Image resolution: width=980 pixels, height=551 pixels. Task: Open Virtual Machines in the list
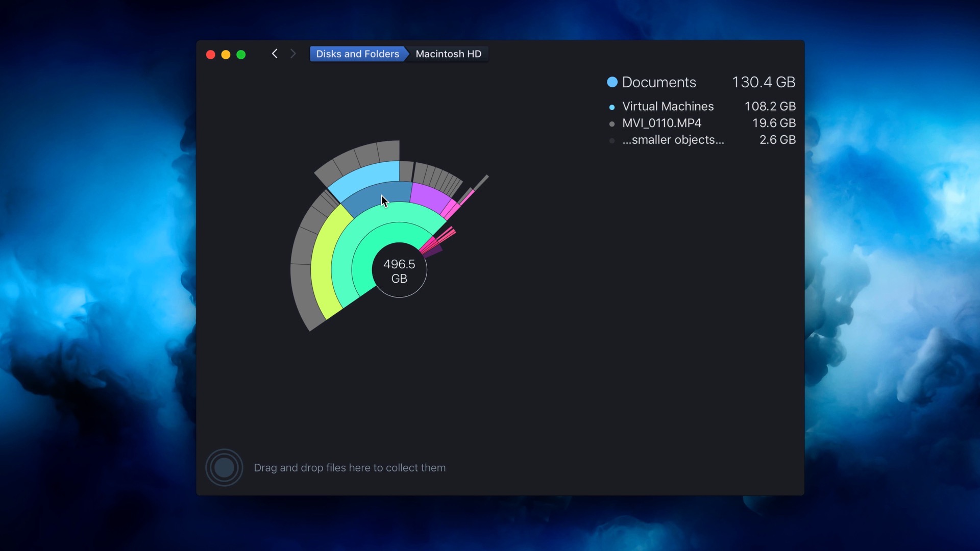click(668, 107)
